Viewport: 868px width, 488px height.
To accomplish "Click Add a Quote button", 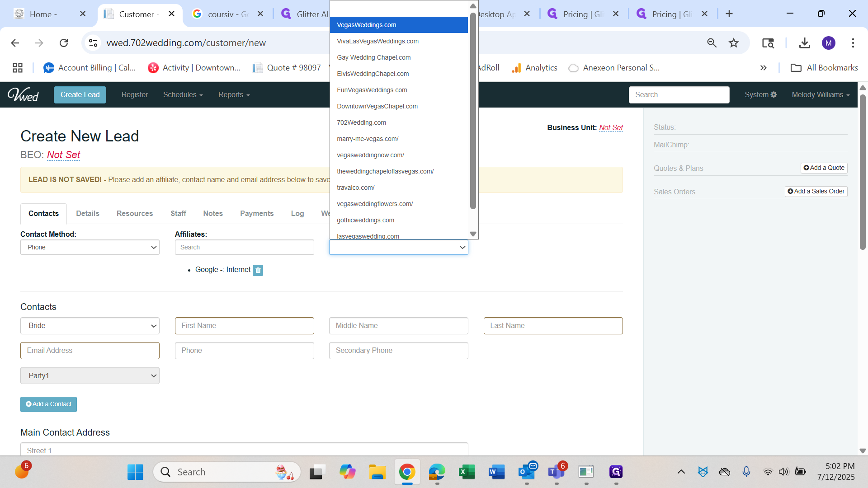I will click(824, 168).
